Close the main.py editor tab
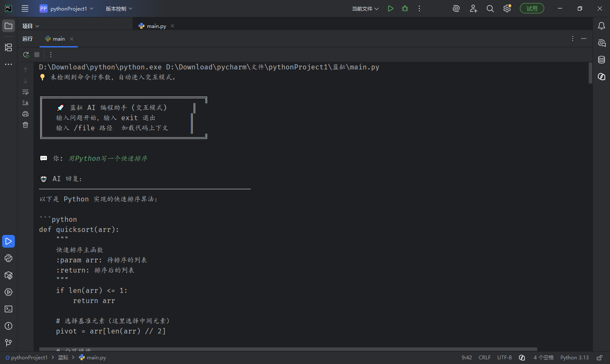Image resolution: width=610 pixels, height=364 pixels. tap(172, 26)
